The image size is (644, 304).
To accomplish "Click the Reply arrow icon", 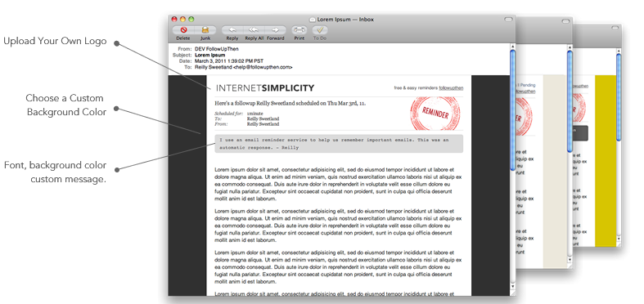I will coord(232,30).
